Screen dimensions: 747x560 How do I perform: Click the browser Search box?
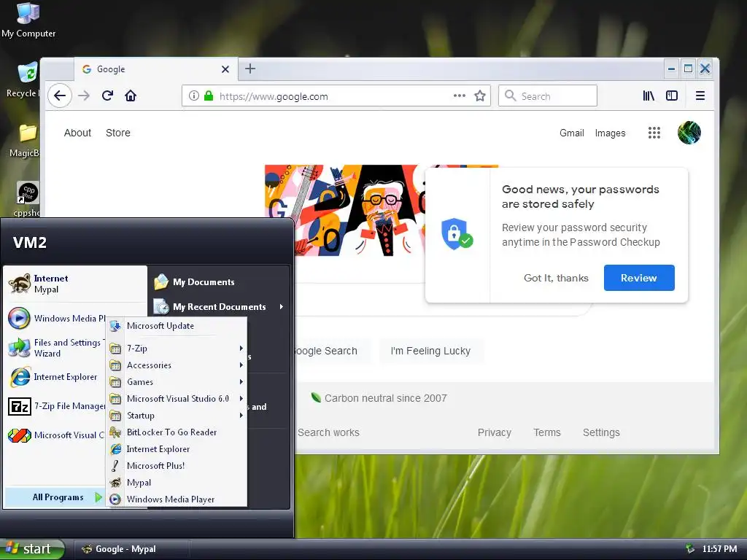pos(547,96)
